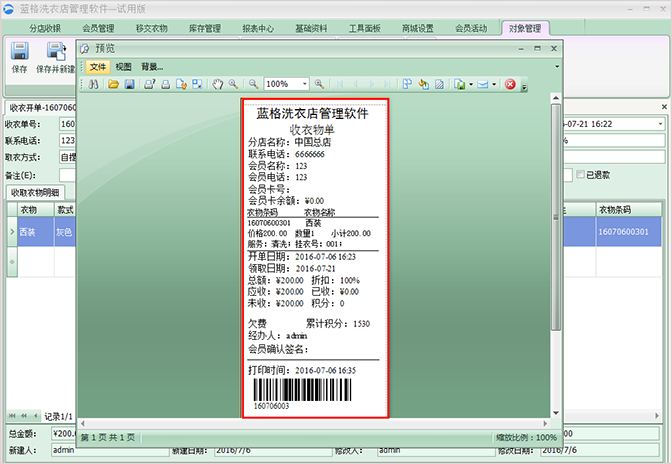This screenshot has width=672, height=464.
Task: Open the 视图 menu in preview window
Action: [123, 67]
